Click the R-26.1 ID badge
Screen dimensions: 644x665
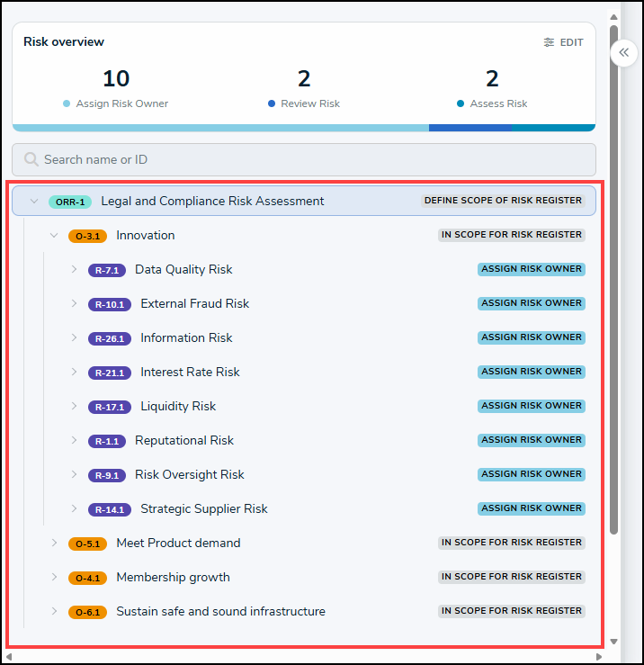point(110,338)
